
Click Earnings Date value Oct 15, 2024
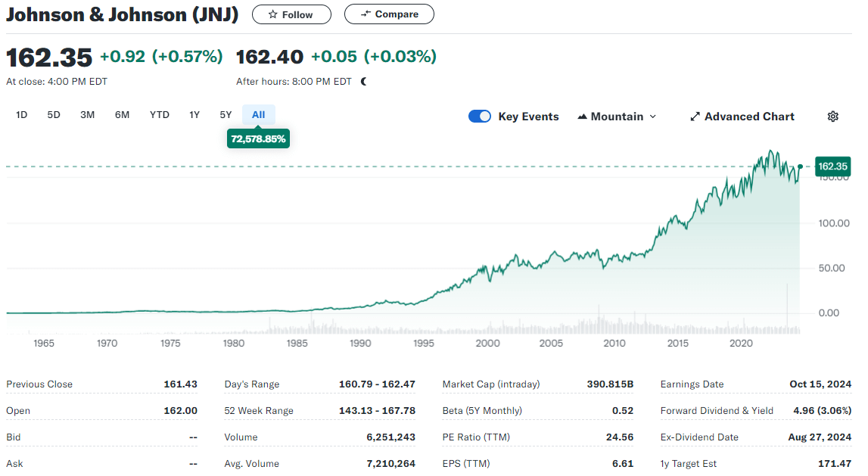820,384
